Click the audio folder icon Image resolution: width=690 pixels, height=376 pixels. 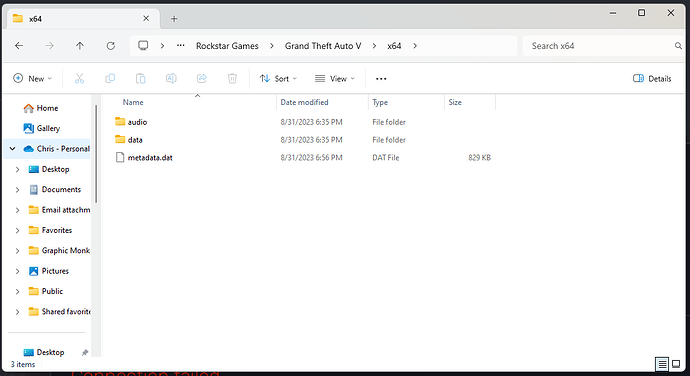[x=120, y=122]
